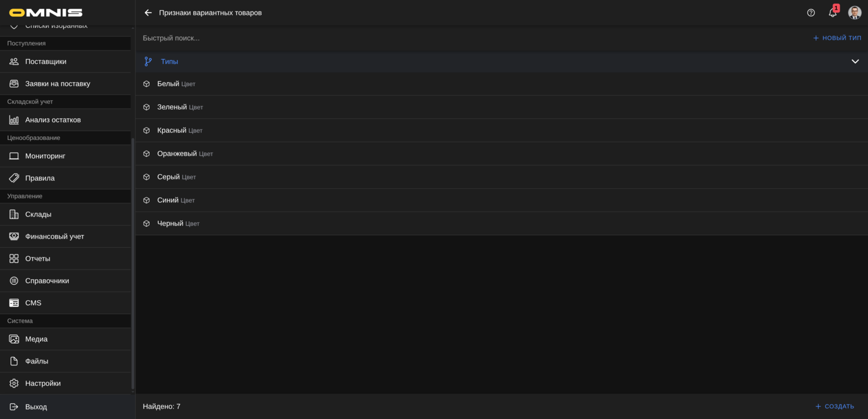Open the help question mark icon
This screenshot has width=868, height=419.
click(x=811, y=13)
